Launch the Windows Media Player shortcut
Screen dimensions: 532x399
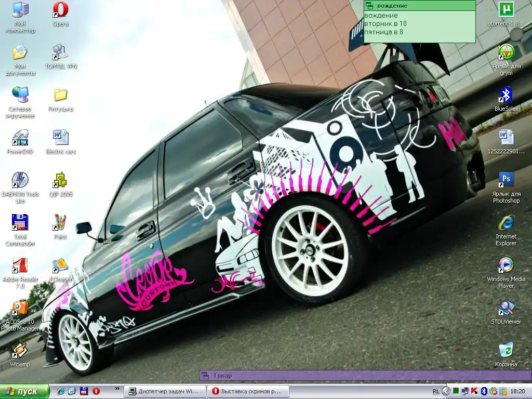(x=506, y=265)
